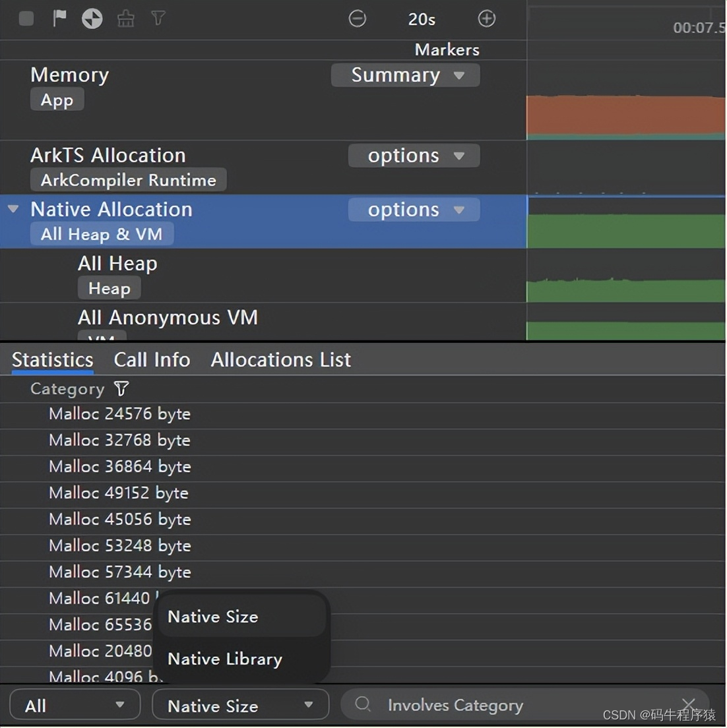Click the Category column header

67,388
